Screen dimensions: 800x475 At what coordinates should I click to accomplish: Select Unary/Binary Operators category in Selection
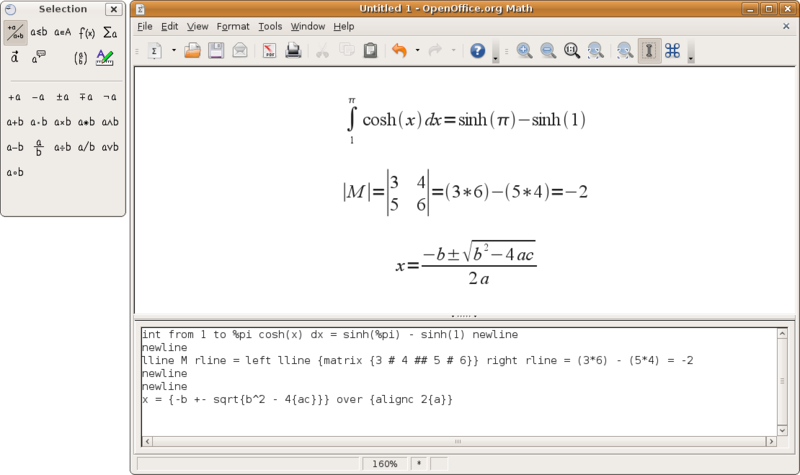[x=15, y=33]
